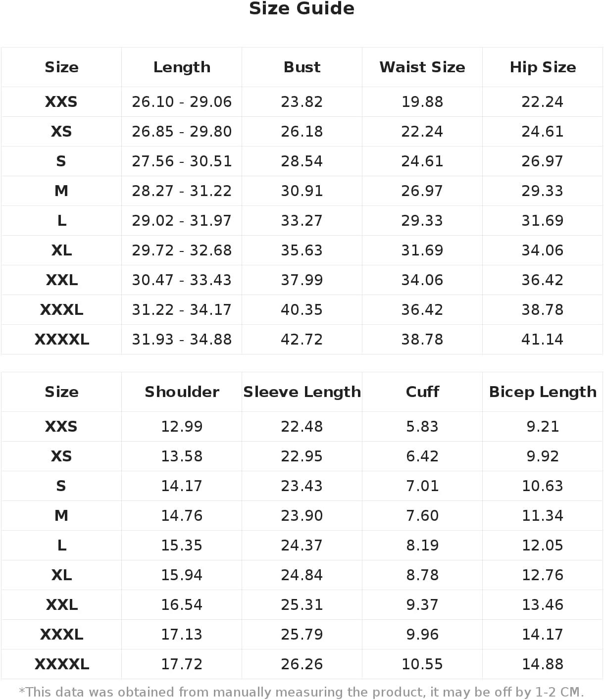604x700 pixels.
Task: Click the Sleeve Length column header
Action: click(302, 392)
